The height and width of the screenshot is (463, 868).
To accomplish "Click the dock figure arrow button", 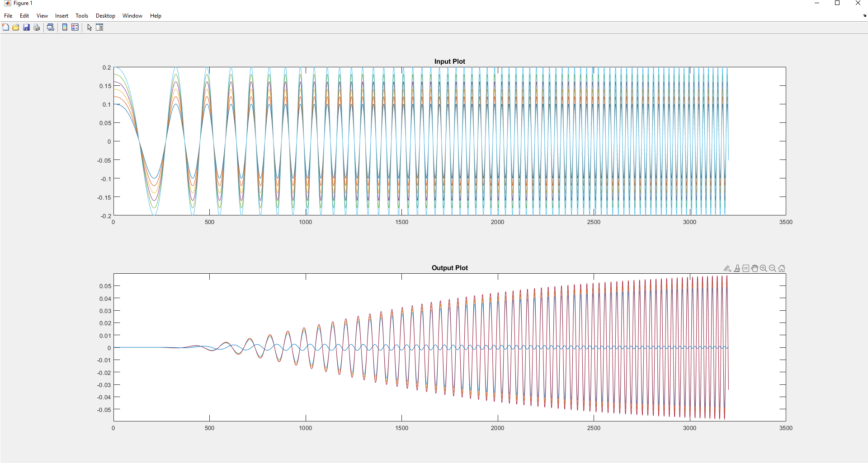I will pyautogui.click(x=864, y=15).
